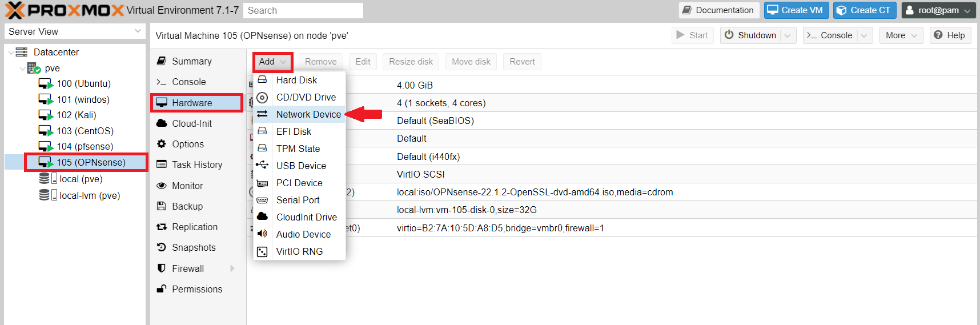
Task: Open Console in side menu
Action: [198, 82]
